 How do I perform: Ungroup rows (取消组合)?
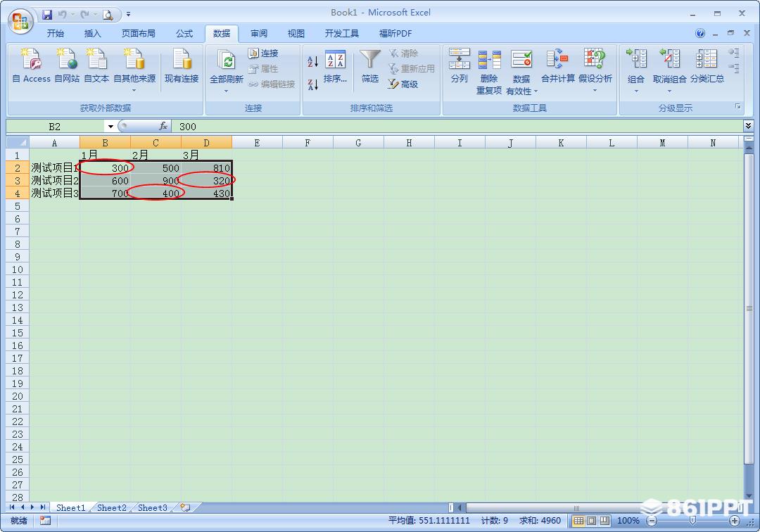pyautogui.click(x=669, y=66)
